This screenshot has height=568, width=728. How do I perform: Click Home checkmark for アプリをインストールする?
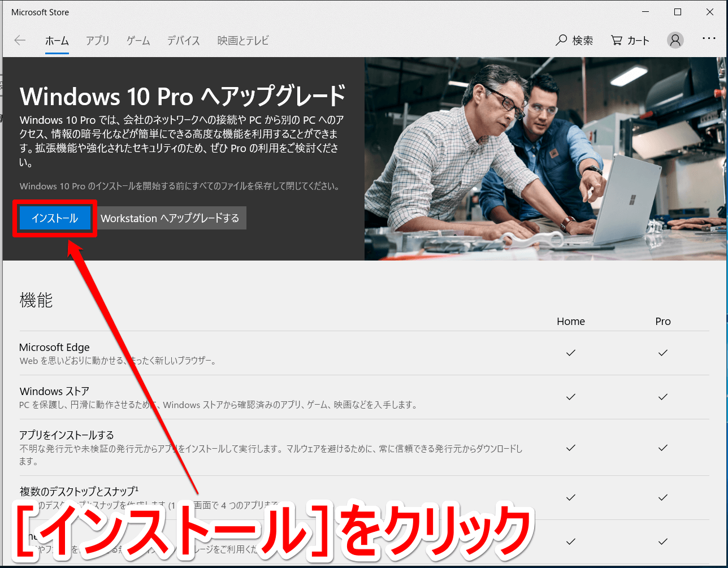[571, 448]
